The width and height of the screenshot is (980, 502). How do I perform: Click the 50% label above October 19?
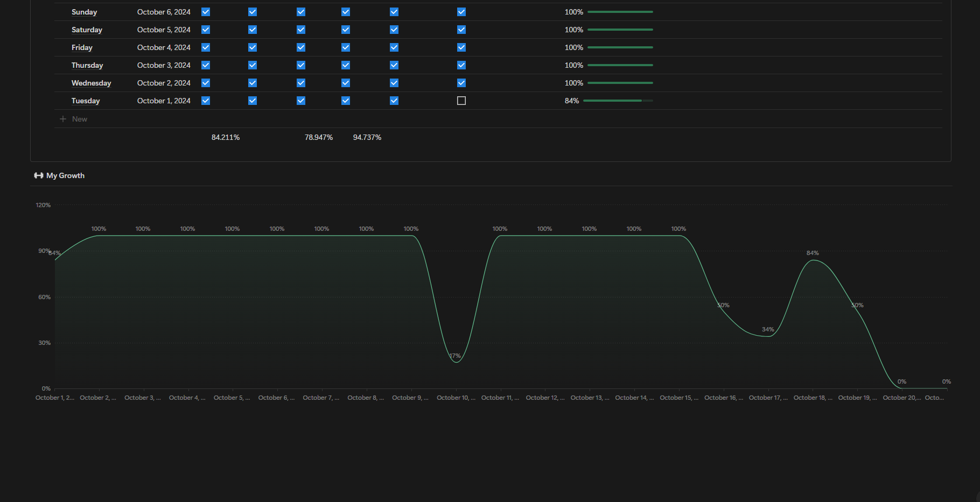pyautogui.click(x=857, y=305)
